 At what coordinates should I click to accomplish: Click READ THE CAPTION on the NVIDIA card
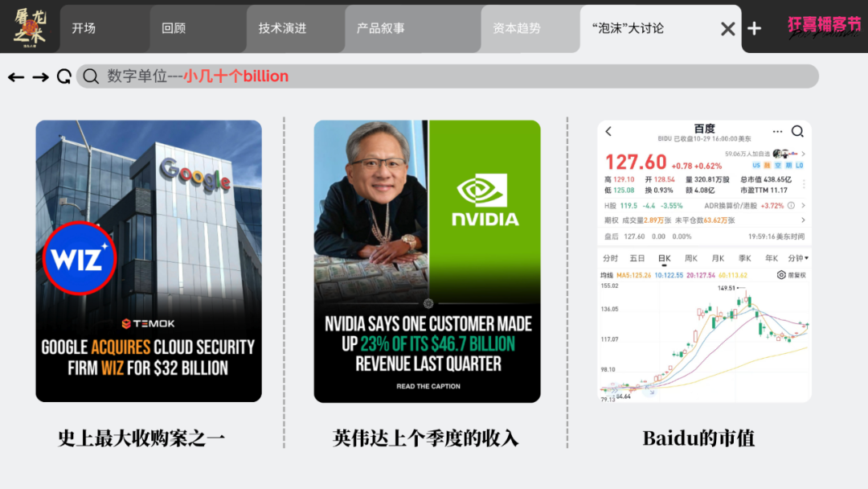tap(428, 387)
